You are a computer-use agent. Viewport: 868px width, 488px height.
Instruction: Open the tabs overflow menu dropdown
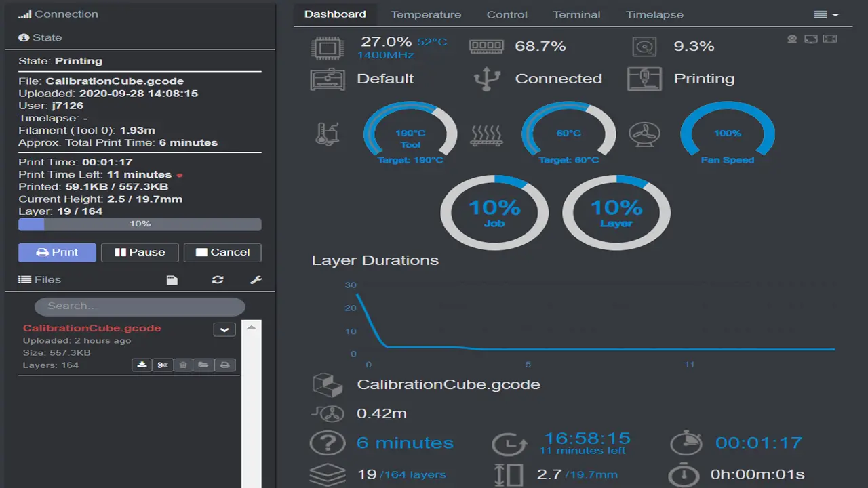(x=826, y=14)
